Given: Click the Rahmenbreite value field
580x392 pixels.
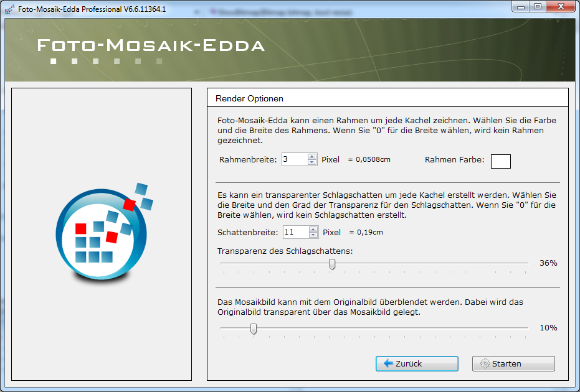Looking at the screenshot, I should [295, 159].
